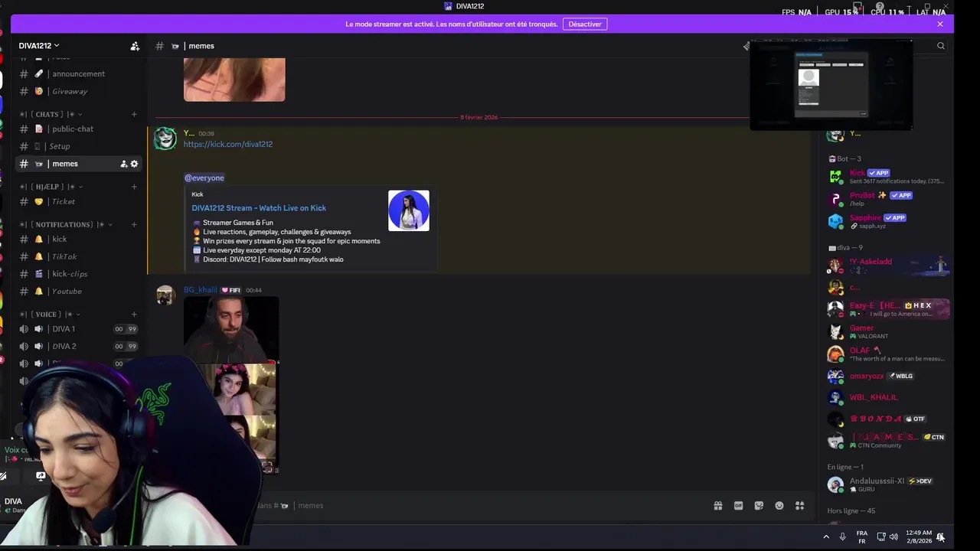Screen dimensions: 980x551
Task: Open DIVA1212 server dropdown menu
Action: (x=39, y=46)
